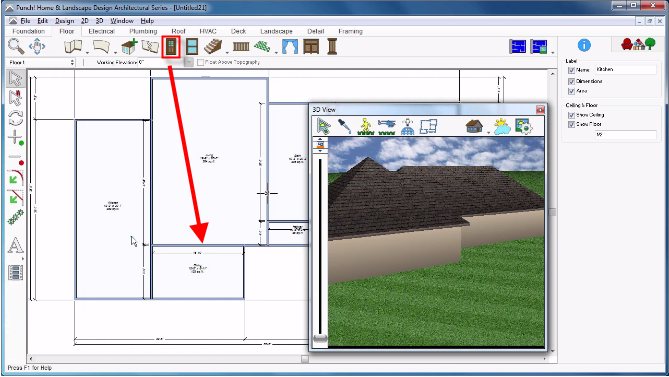Switch to the Plumbing tab

(x=143, y=31)
